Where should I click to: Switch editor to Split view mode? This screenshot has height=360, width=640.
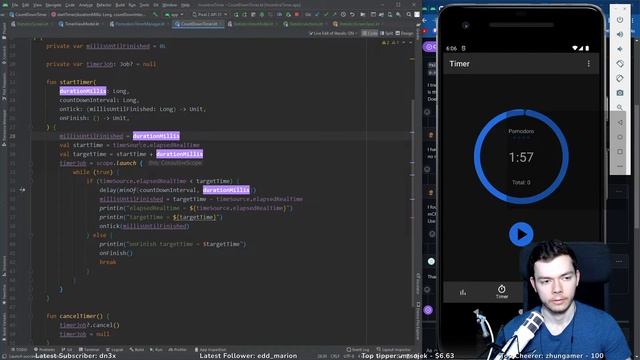click(x=387, y=33)
